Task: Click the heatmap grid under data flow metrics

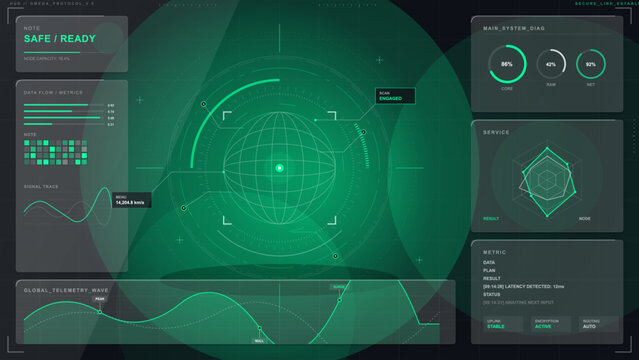Action: pos(55,152)
